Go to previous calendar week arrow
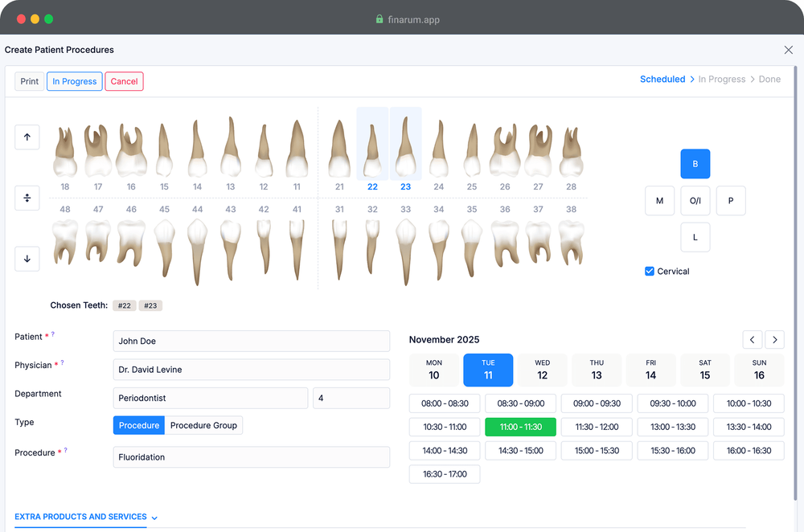Screen dimensions: 804x532 (x=752, y=340)
